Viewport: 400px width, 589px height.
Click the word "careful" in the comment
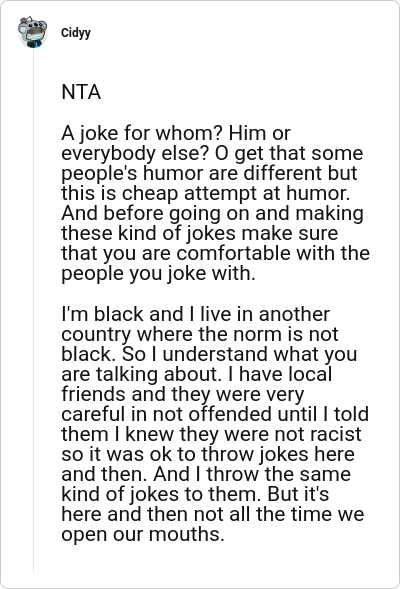point(94,414)
